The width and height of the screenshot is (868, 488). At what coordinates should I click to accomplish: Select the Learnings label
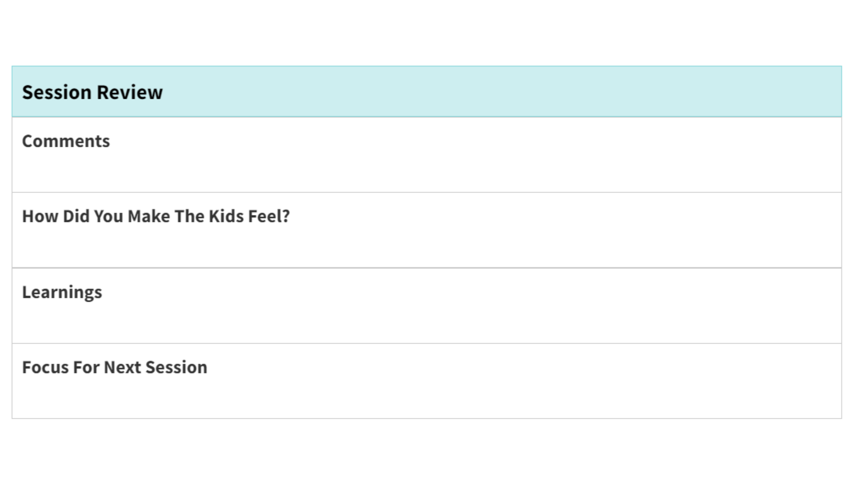click(62, 292)
